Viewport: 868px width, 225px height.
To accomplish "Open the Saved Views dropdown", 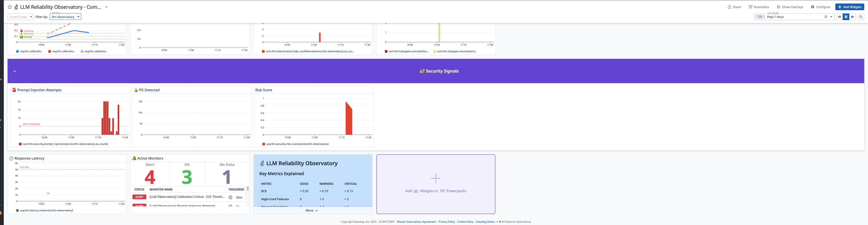I will 21,17.
